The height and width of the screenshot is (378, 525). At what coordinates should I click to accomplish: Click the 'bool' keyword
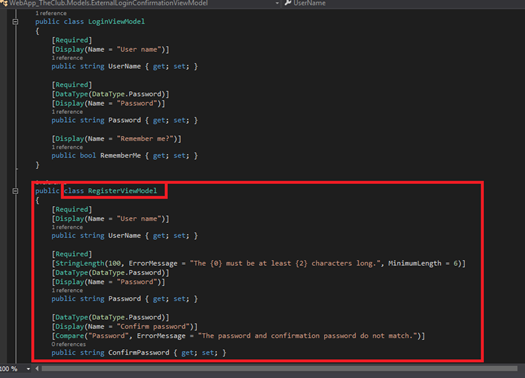88,156
